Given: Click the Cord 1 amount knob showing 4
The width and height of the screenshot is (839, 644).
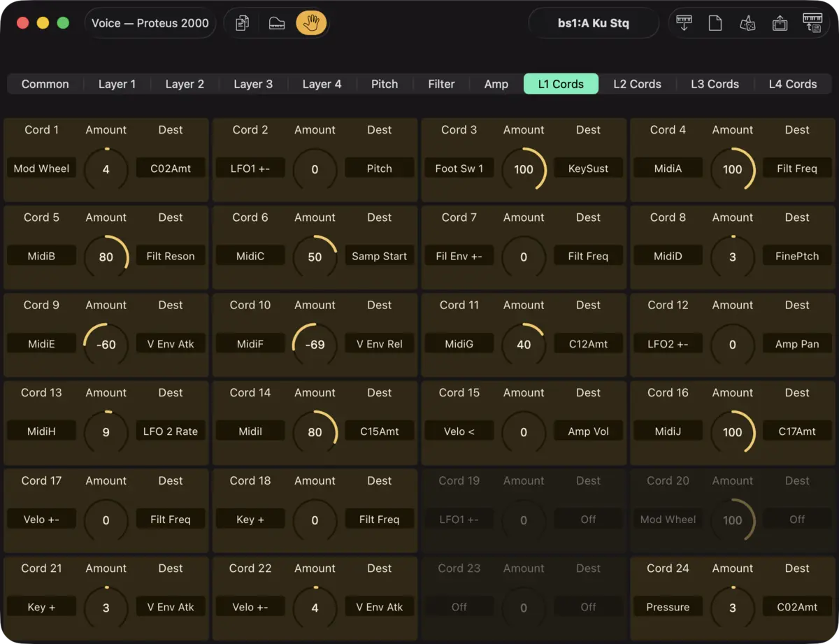Looking at the screenshot, I should point(106,169).
